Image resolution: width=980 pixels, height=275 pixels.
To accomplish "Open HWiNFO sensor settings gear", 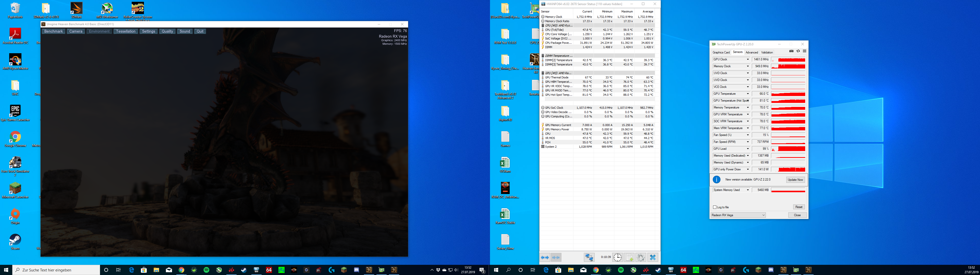I will pyautogui.click(x=641, y=257).
